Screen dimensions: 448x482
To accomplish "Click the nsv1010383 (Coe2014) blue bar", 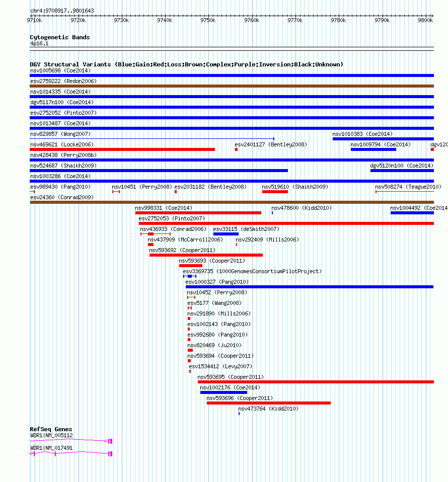I will click(x=383, y=139).
